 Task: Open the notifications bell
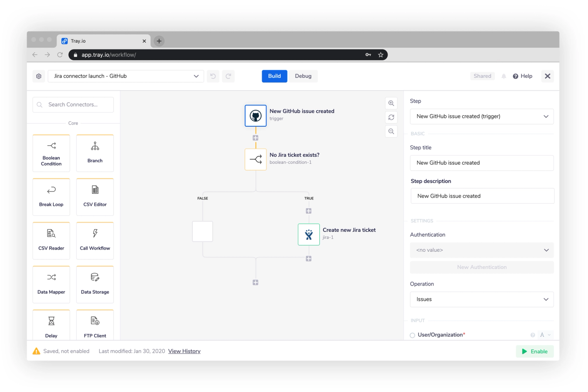pos(504,76)
